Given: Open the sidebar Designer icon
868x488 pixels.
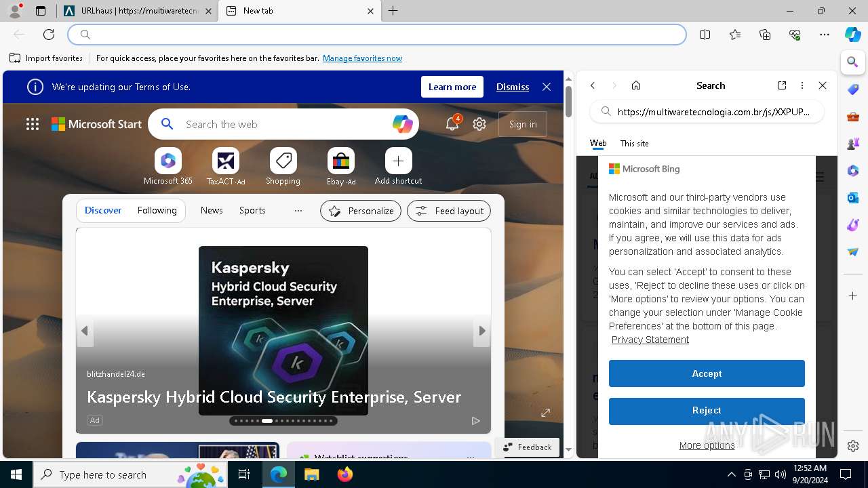Looking at the screenshot, I should pyautogui.click(x=853, y=225).
